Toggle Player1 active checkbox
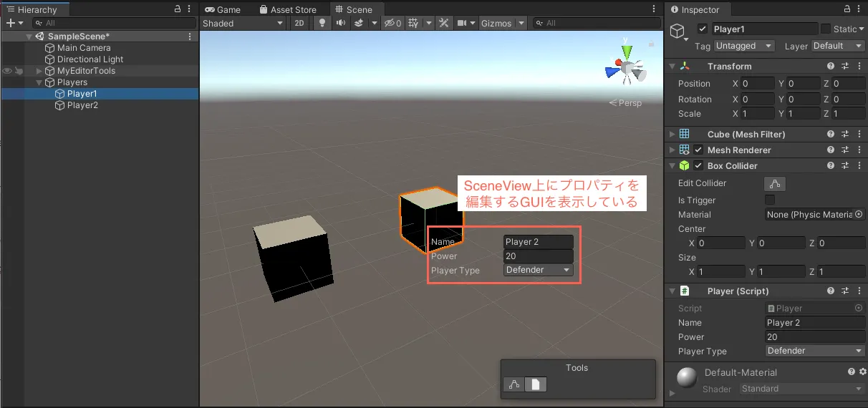Viewport: 868px width, 408px height. 702,29
